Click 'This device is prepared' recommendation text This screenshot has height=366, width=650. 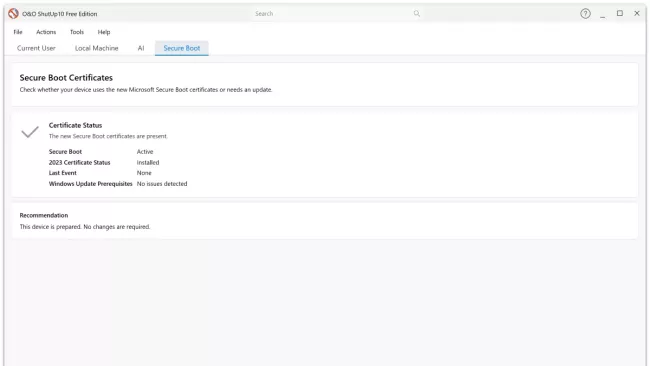tap(85, 227)
